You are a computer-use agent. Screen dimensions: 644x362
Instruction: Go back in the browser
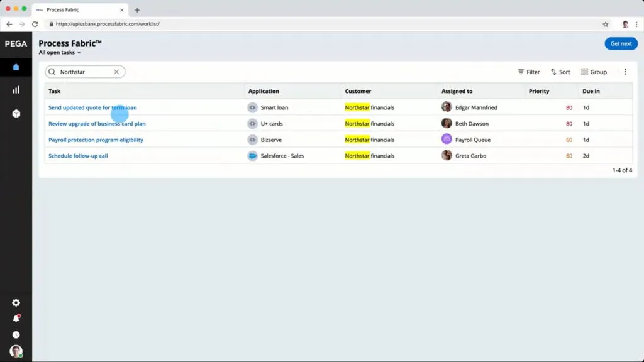(x=9, y=25)
